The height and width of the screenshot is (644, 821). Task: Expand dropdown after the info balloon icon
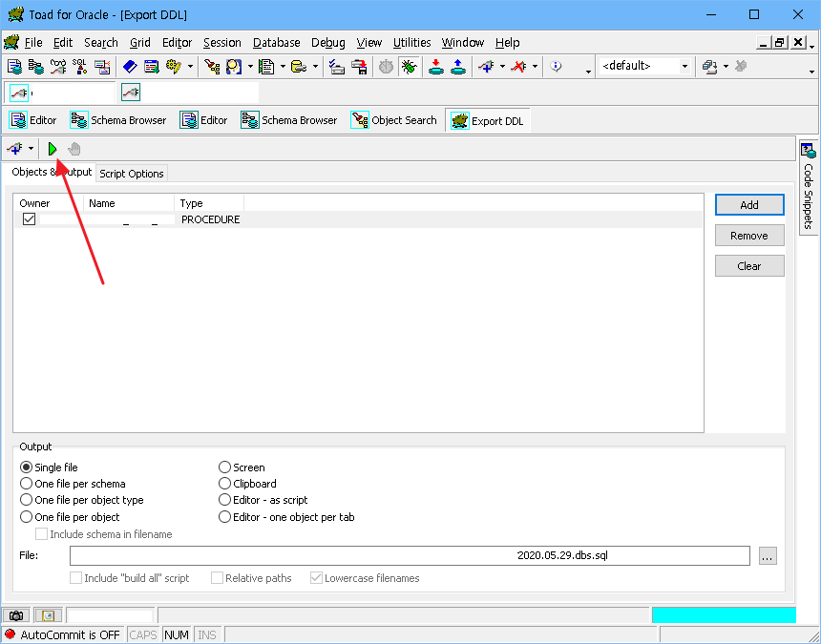click(x=588, y=72)
